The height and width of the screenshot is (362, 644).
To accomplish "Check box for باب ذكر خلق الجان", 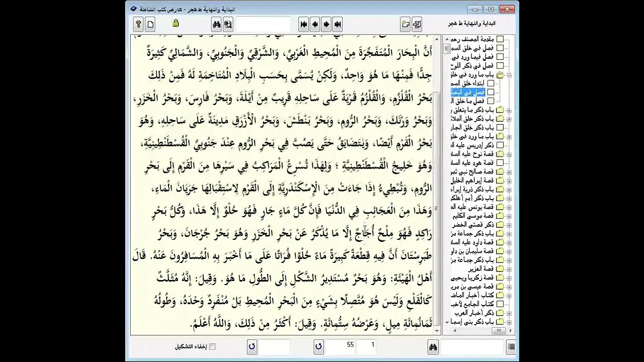I will (500, 127).
